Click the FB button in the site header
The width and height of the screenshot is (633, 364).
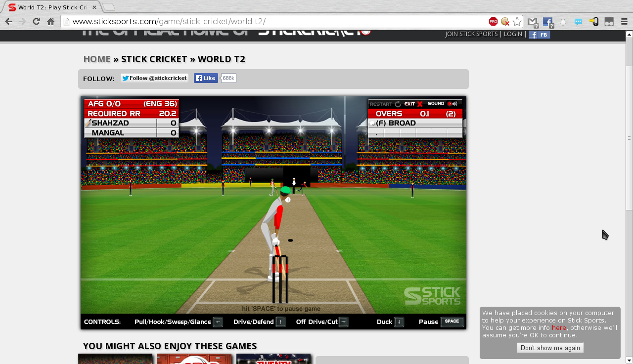pyautogui.click(x=540, y=35)
